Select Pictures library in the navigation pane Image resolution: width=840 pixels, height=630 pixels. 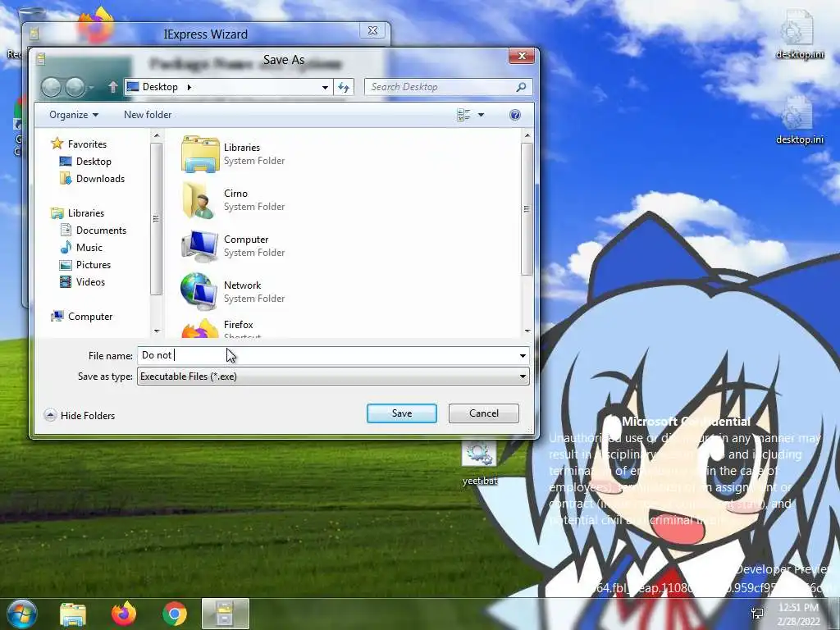(85, 265)
